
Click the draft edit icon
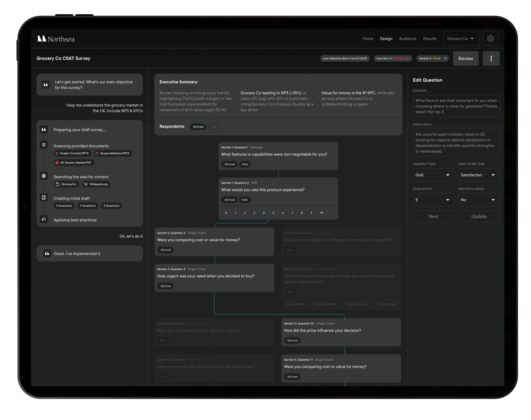coord(44,198)
